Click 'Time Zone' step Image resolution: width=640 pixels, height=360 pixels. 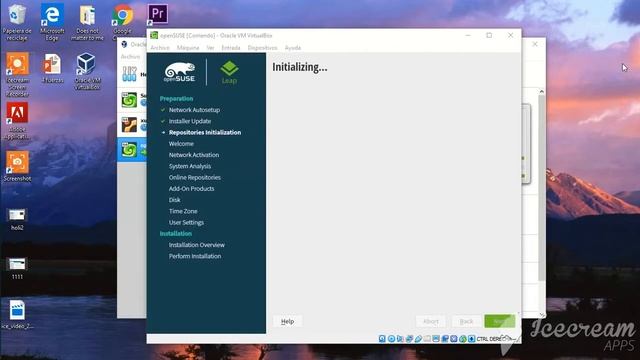pos(183,211)
